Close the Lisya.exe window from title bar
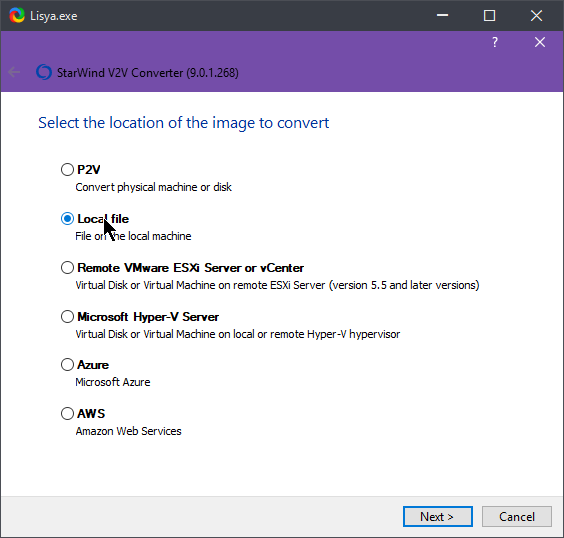Screen dimensions: 564x538 point(536,15)
